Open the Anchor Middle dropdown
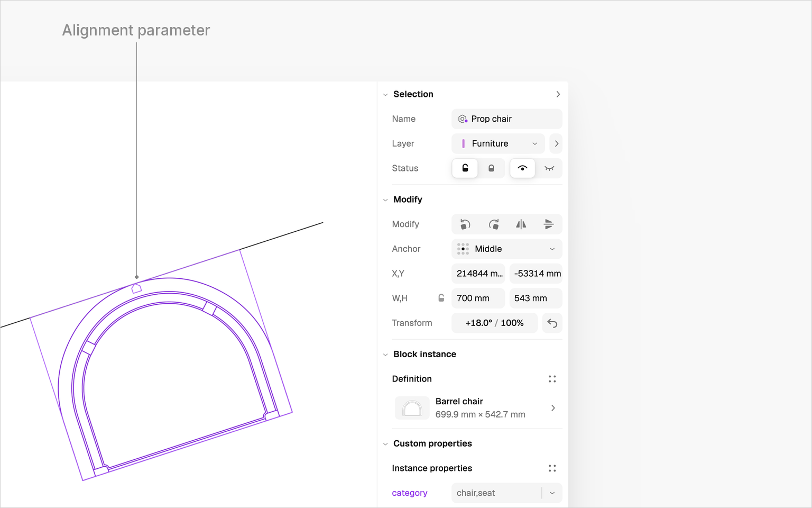The width and height of the screenshot is (812, 508). click(x=507, y=249)
